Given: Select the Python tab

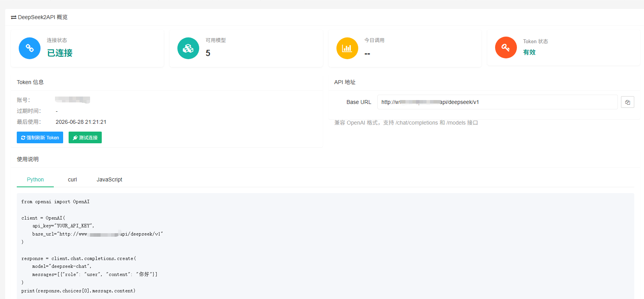Looking at the screenshot, I should tap(35, 179).
